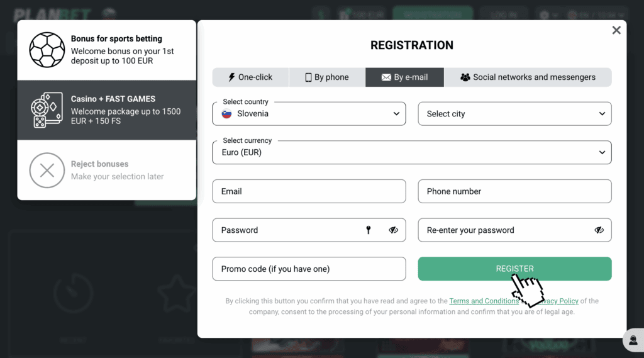This screenshot has height=358, width=644.
Task: Show re-entered password using eye icon
Action: coord(599,230)
